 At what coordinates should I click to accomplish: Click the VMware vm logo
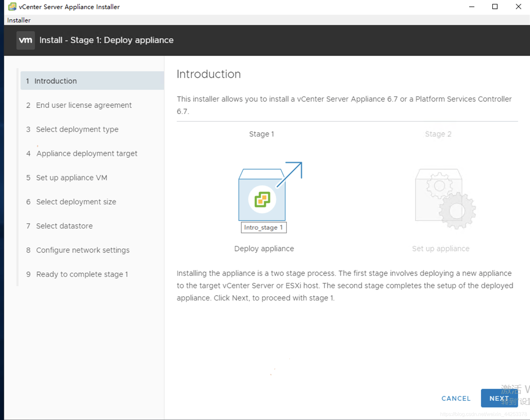tap(26, 40)
